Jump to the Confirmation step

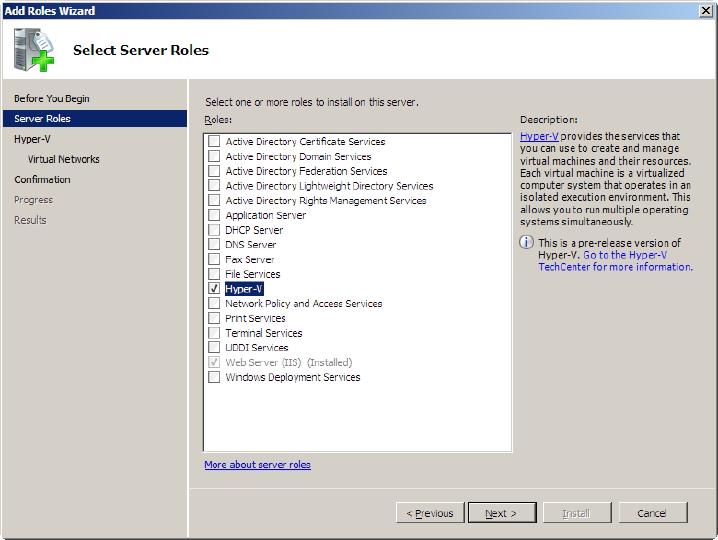pos(42,179)
